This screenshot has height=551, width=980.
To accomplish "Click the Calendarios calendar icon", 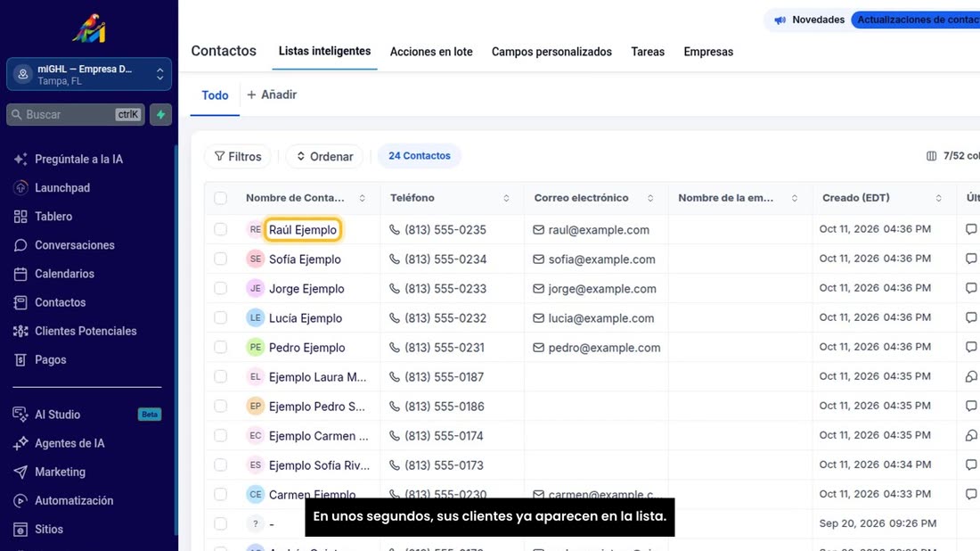I will pyautogui.click(x=20, y=274).
